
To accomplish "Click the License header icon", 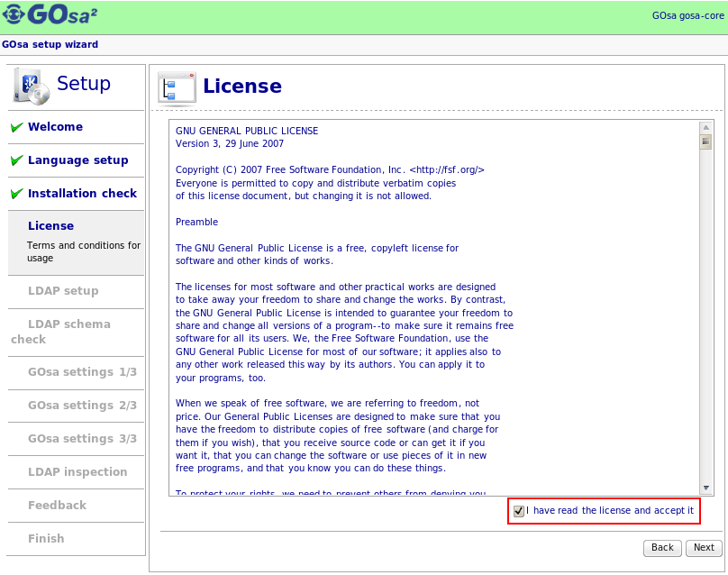I will click(x=177, y=87).
